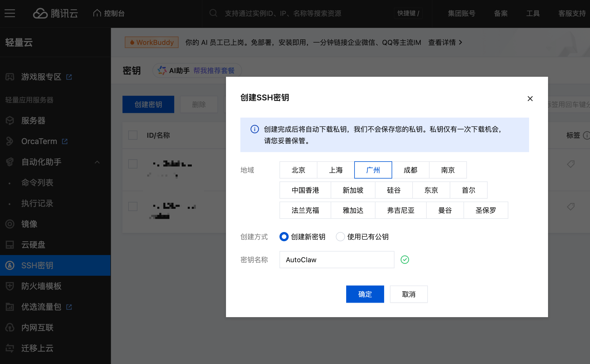Select the 创建新密钥 radio button
Viewport: 590px width, 364px height.
tap(284, 237)
